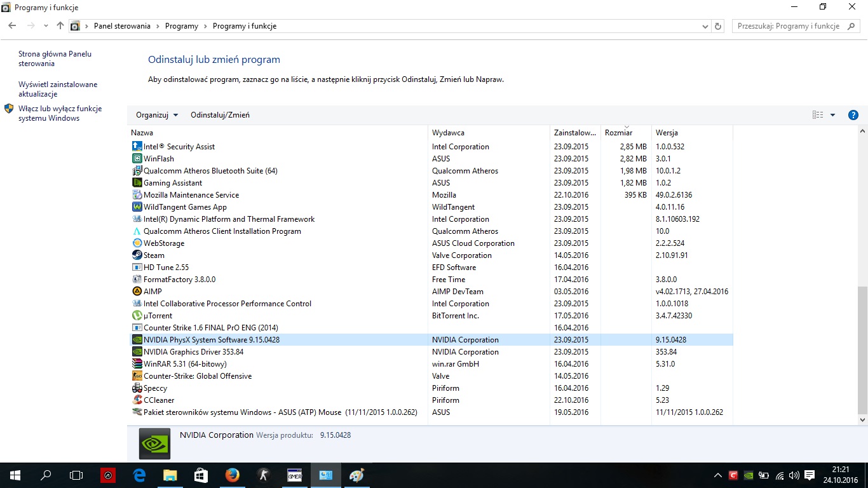Click the Programy breadcrumb segment
The image size is (868, 488).
pos(182,26)
